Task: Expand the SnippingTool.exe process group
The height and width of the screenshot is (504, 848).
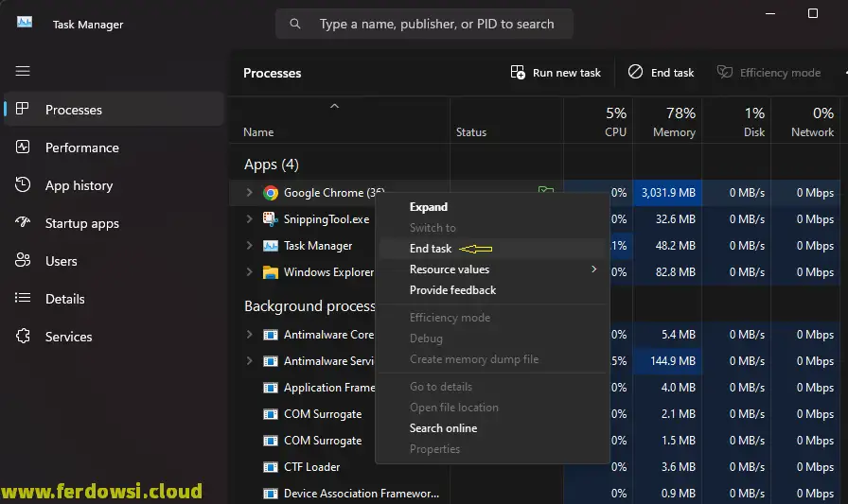Action: point(249,218)
